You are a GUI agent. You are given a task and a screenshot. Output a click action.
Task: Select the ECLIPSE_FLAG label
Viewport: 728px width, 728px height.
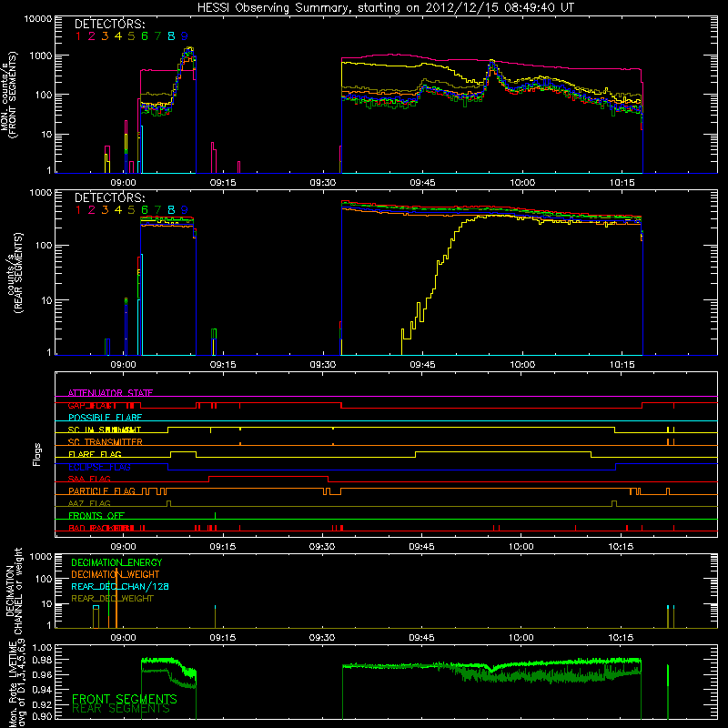pyautogui.click(x=99, y=467)
